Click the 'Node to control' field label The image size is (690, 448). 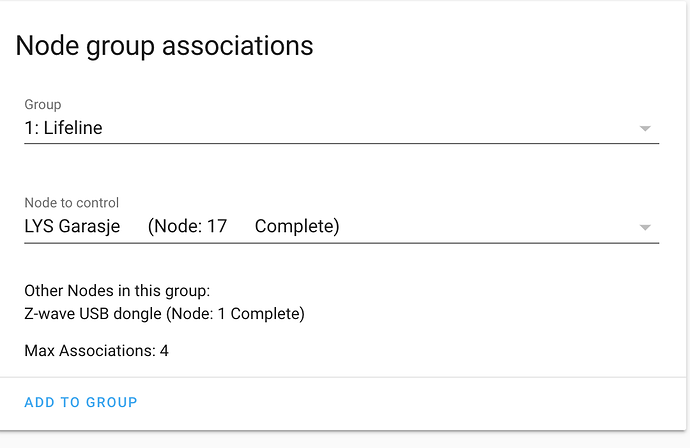[72, 202]
